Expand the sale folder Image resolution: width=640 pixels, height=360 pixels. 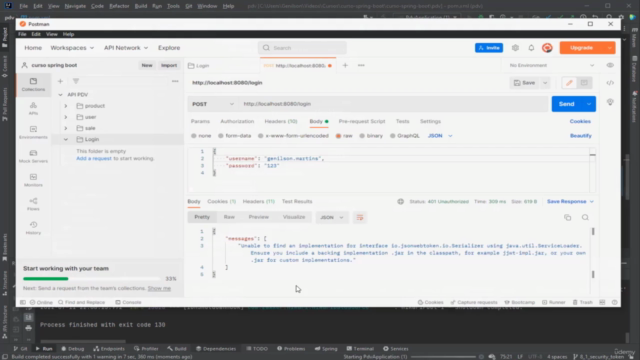[x=66, y=128]
